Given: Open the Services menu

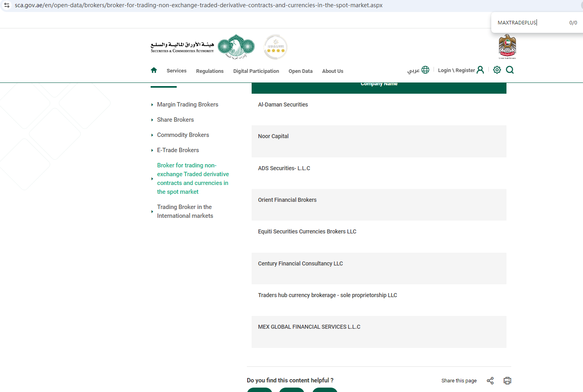Looking at the screenshot, I should point(177,71).
